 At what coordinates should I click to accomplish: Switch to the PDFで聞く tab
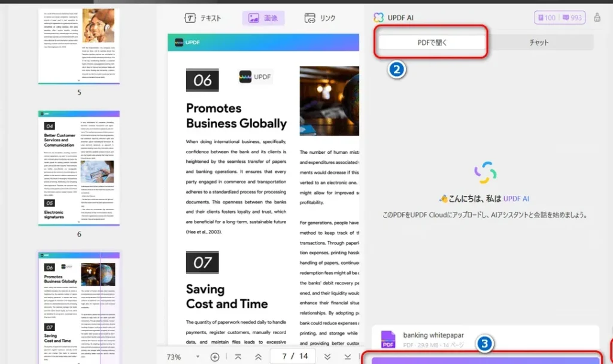[x=432, y=43]
